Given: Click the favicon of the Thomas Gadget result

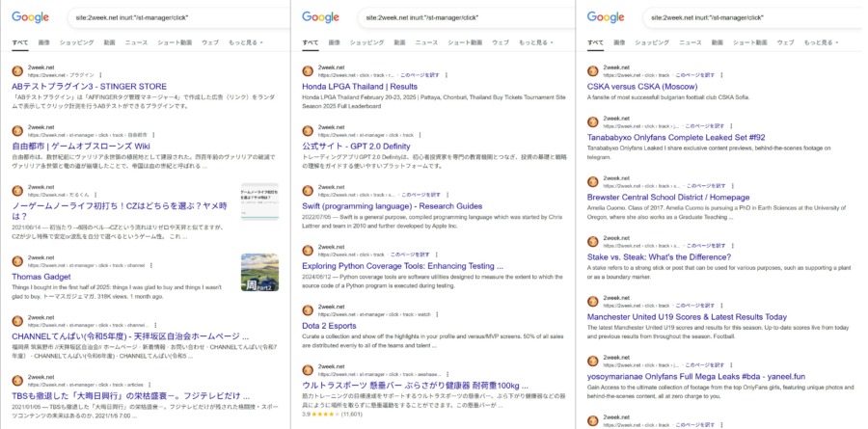Looking at the screenshot, I should 17,261.
